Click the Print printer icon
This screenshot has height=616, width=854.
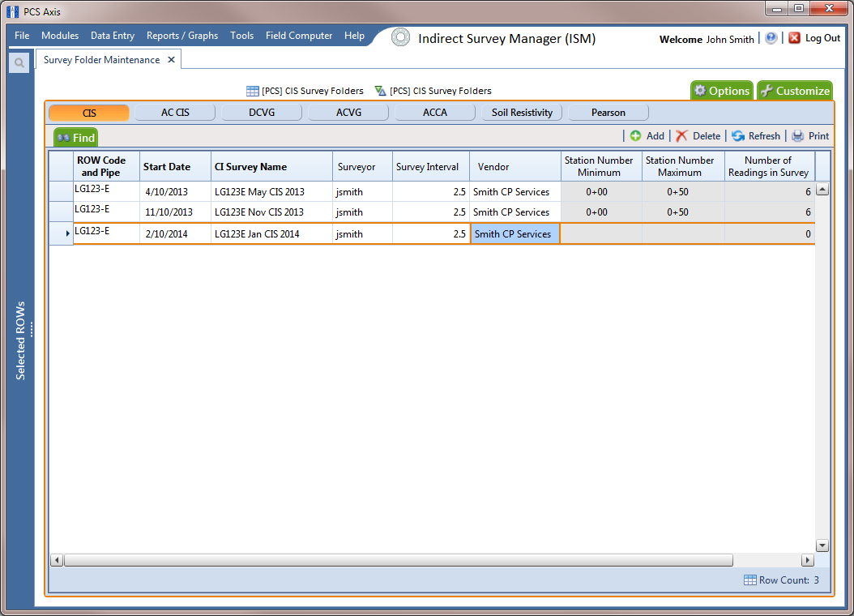(x=797, y=135)
